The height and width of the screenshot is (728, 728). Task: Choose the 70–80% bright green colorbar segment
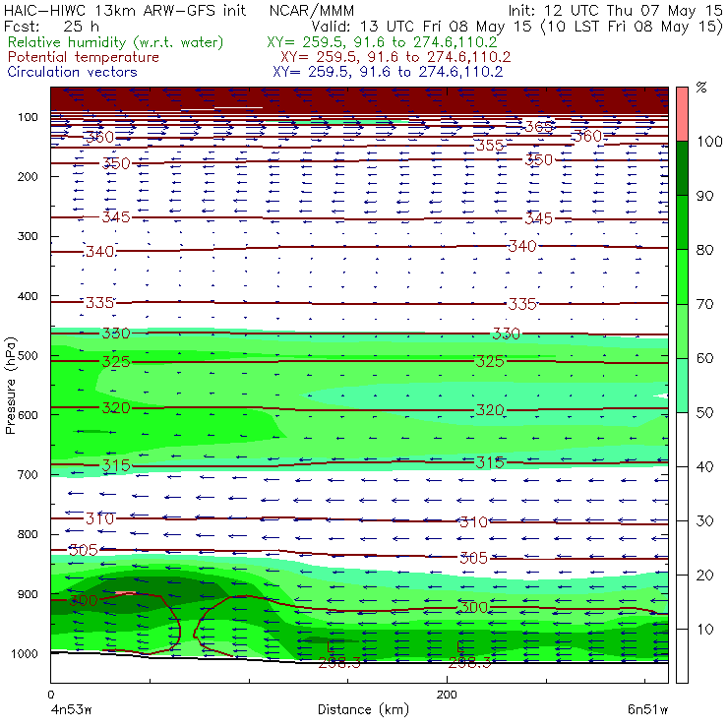click(x=682, y=276)
